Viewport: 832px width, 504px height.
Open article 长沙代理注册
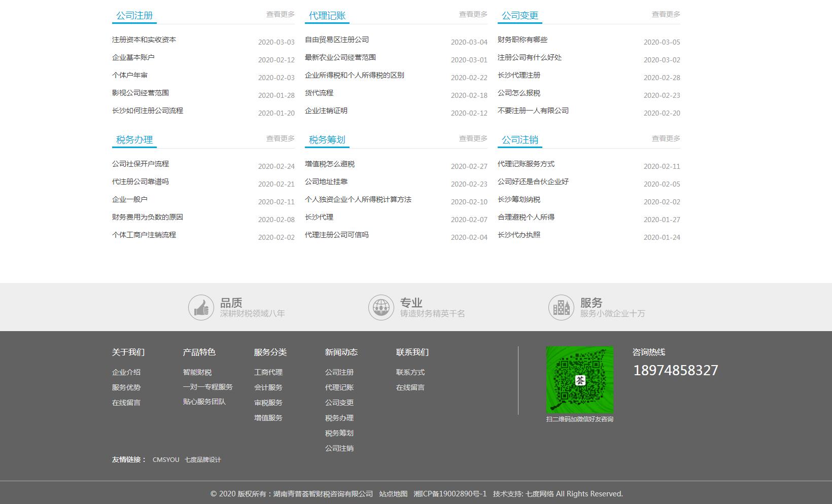pyautogui.click(x=519, y=75)
